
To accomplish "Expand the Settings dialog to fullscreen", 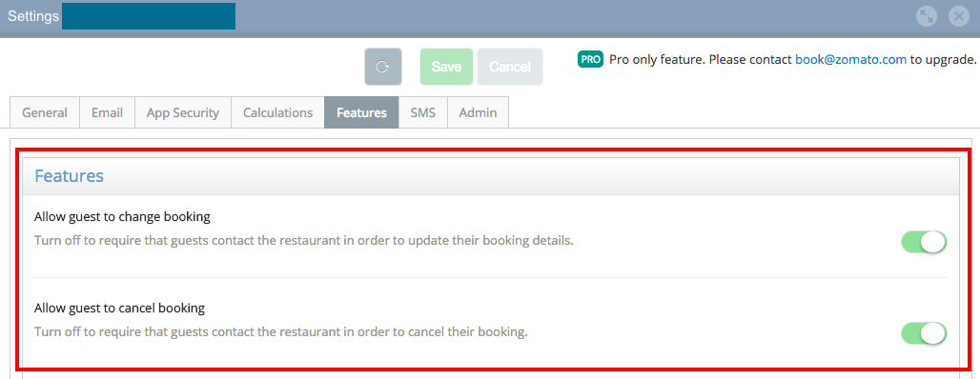I will [x=927, y=17].
